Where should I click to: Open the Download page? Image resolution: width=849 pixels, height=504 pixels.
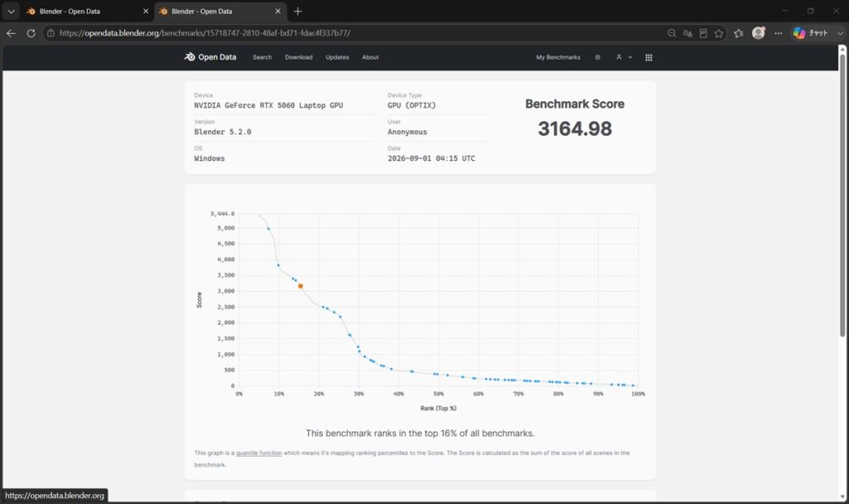tap(298, 57)
